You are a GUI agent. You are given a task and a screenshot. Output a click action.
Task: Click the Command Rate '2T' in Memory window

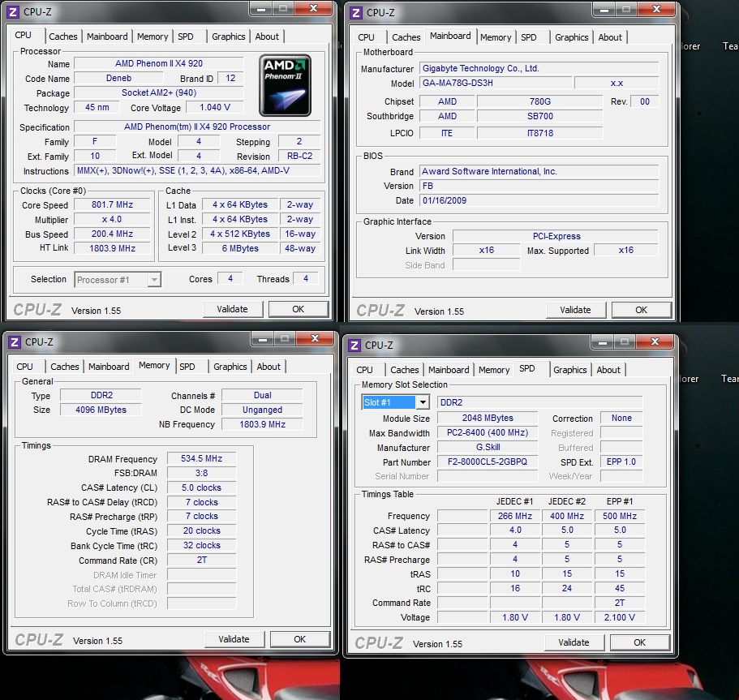point(202,560)
